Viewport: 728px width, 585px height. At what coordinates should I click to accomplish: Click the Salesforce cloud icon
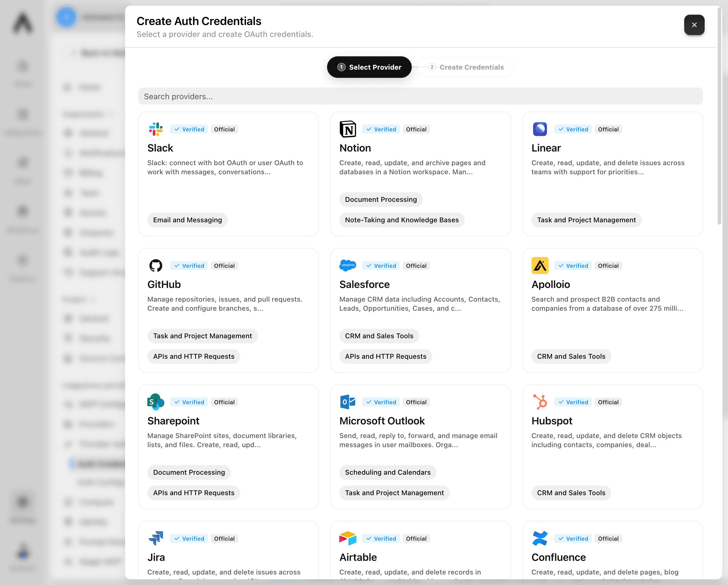[x=348, y=265]
